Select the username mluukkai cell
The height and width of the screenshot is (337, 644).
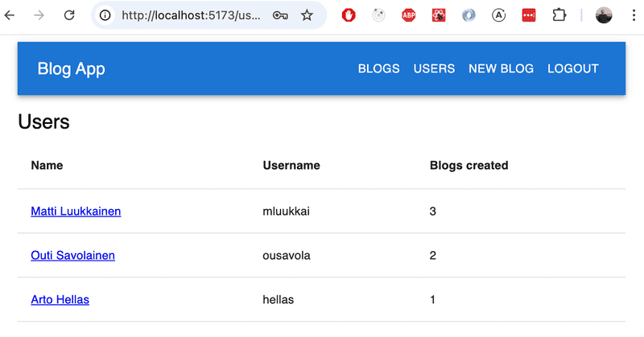point(287,212)
